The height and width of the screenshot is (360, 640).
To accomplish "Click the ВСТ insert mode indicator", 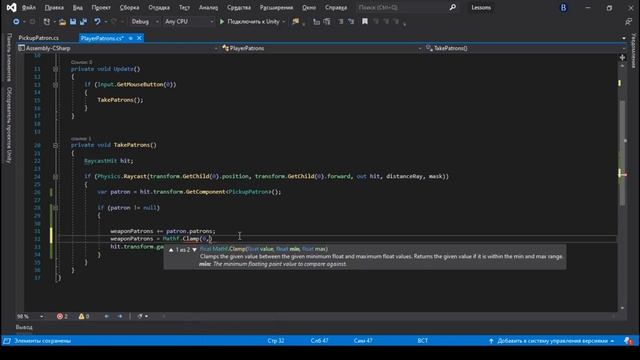I will click(x=422, y=341).
